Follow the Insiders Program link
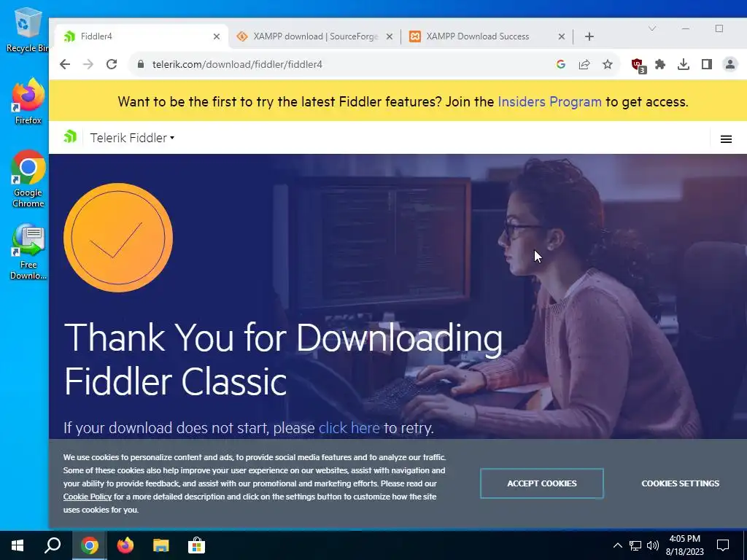The height and width of the screenshot is (560, 747). pos(549,102)
